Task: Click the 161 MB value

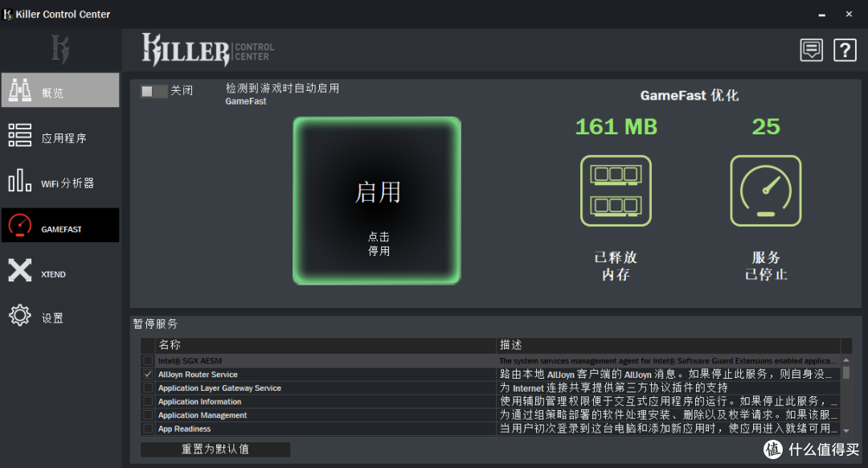Action: point(616,127)
